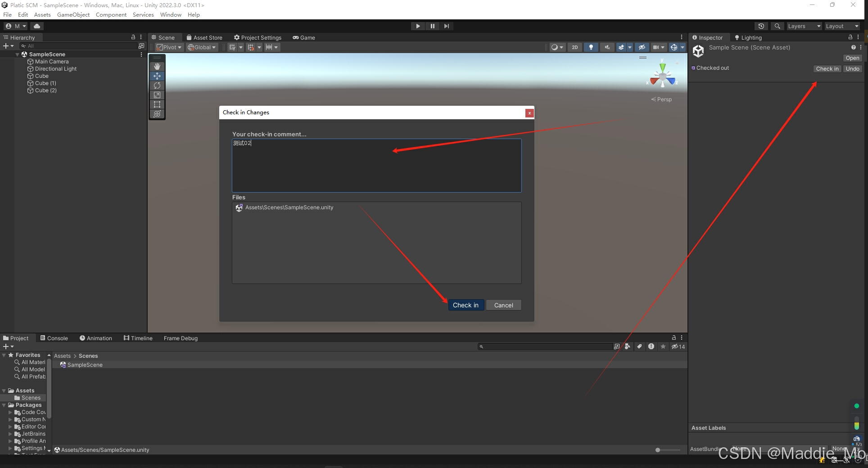Viewport: 868px width, 468px height.
Task: Open the global search magnifier icon
Action: coord(777,26)
